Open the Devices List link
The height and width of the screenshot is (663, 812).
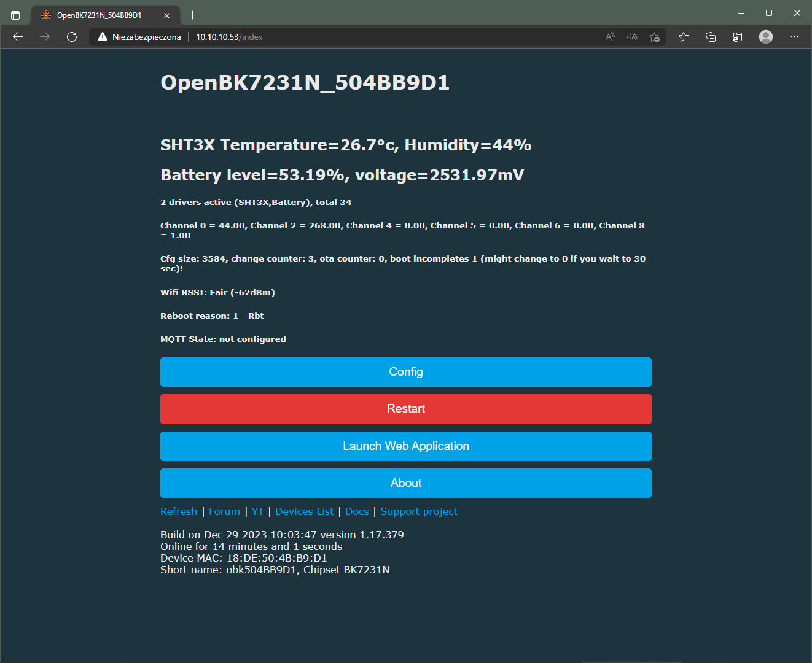305,511
